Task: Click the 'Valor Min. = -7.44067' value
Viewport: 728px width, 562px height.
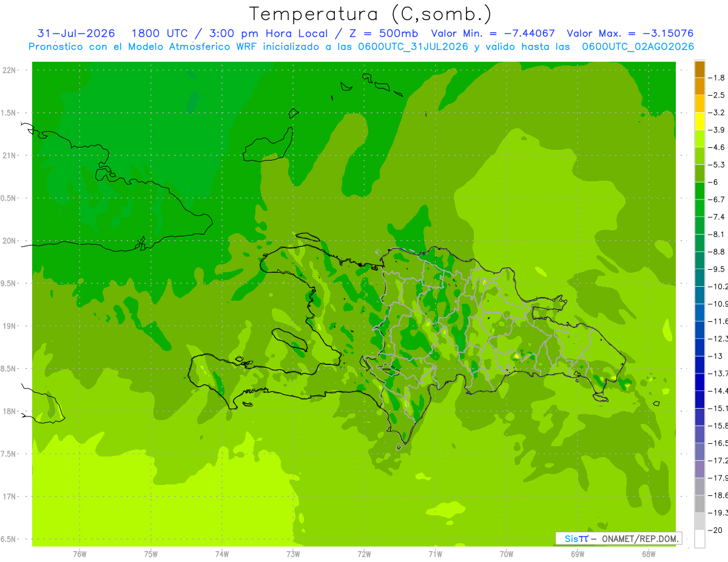Action: 493,33
